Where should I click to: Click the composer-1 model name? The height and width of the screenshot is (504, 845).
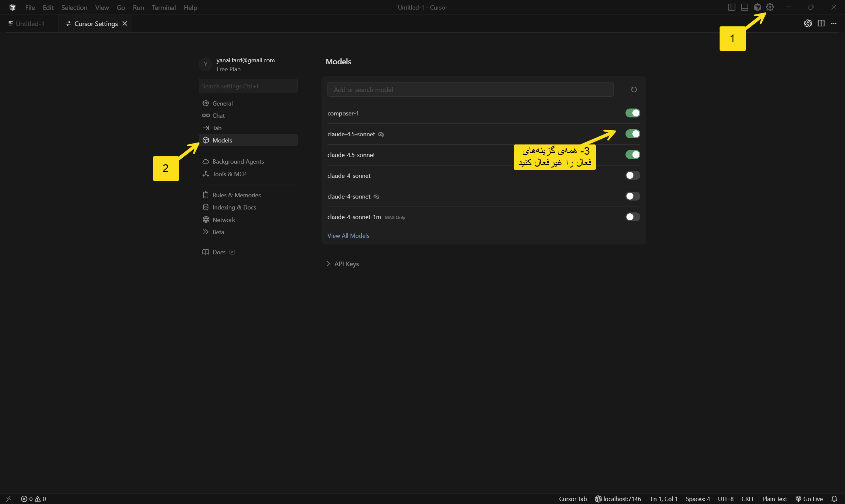(343, 113)
